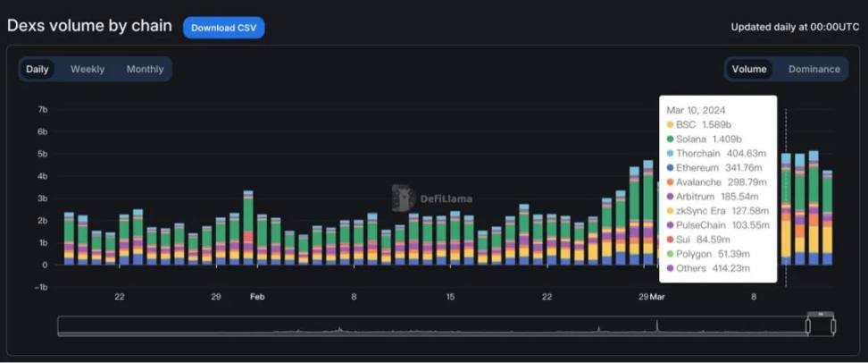Click the light blue Thorchain legend dot
Screen dimensions: 868x363
pyautogui.click(x=671, y=153)
